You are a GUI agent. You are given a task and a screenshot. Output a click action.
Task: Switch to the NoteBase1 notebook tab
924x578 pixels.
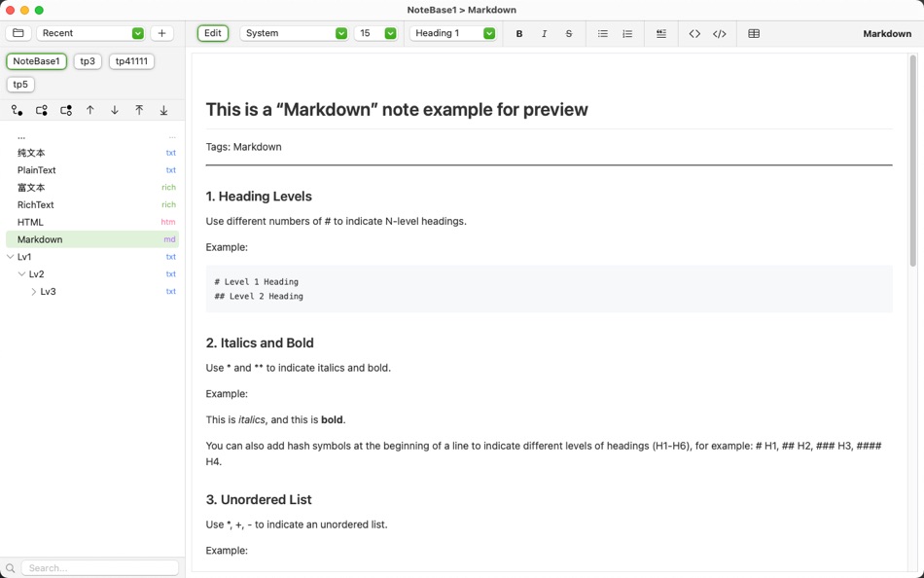coord(37,61)
